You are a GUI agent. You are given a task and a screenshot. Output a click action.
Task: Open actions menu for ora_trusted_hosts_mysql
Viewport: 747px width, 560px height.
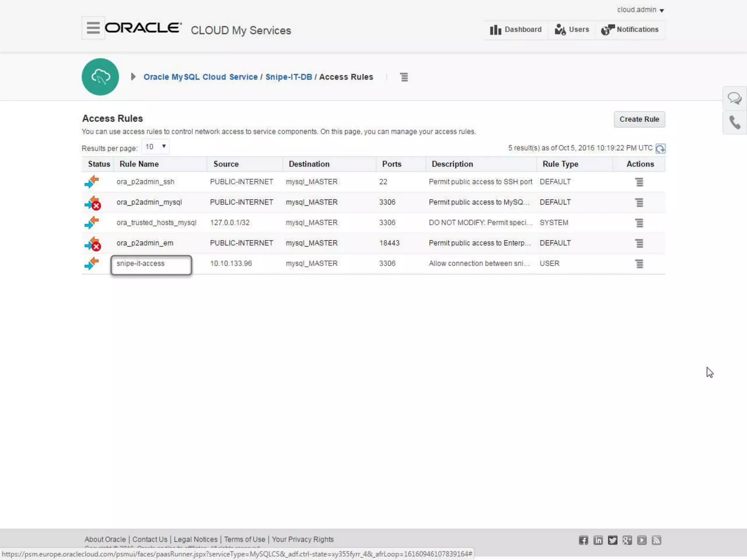(x=639, y=223)
